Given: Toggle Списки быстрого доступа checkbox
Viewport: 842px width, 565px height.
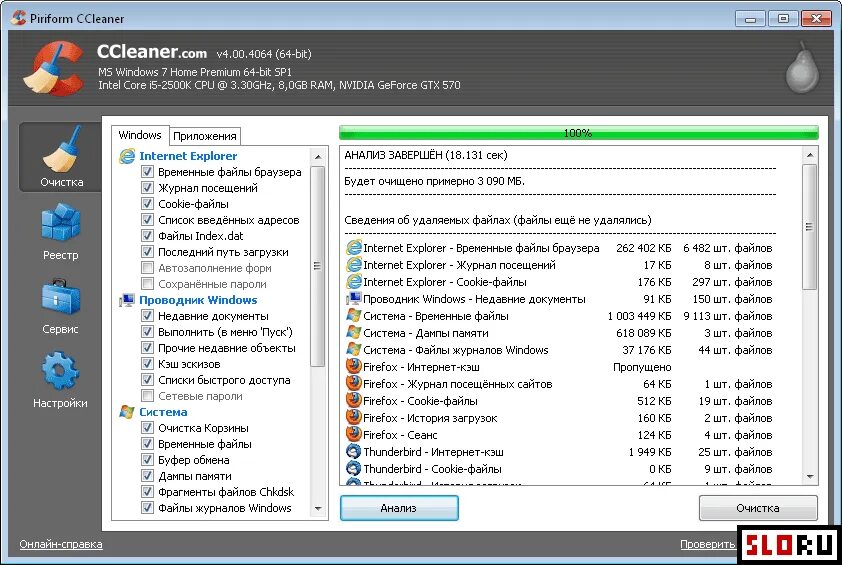Looking at the screenshot, I should [x=147, y=380].
